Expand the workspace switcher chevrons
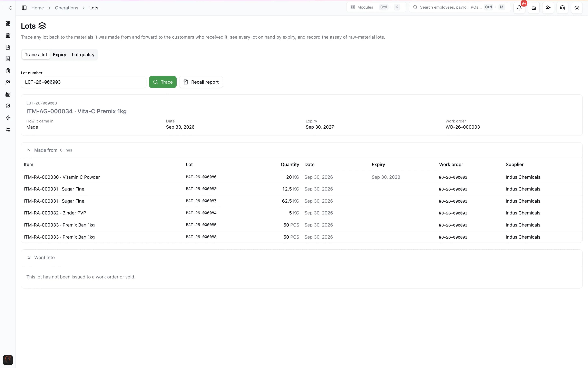 click(x=11, y=8)
